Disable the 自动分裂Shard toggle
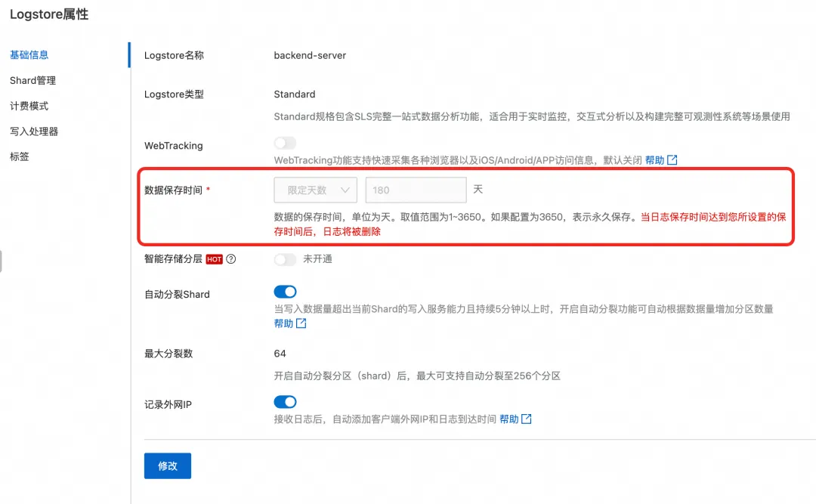The image size is (816, 504). point(285,292)
